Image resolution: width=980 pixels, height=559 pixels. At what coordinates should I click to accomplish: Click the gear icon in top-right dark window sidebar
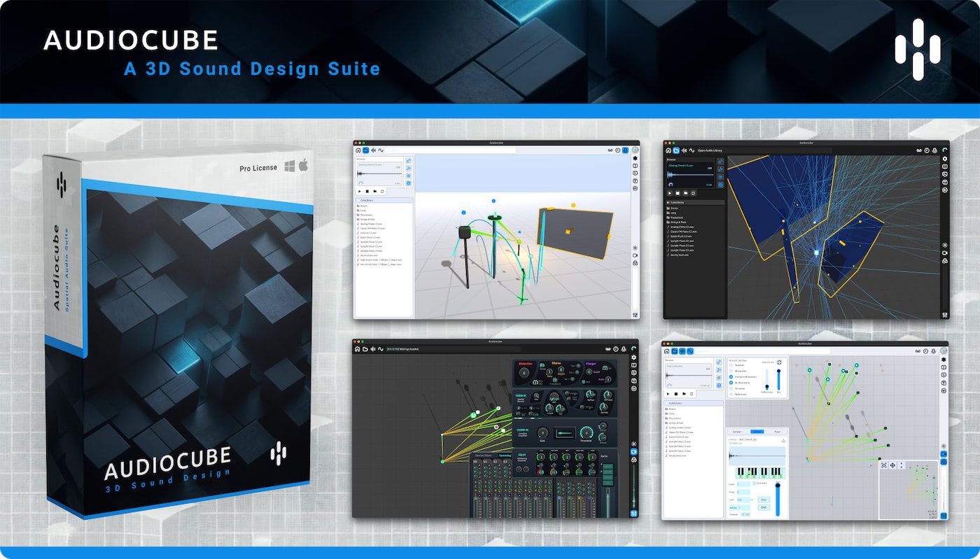[945, 159]
